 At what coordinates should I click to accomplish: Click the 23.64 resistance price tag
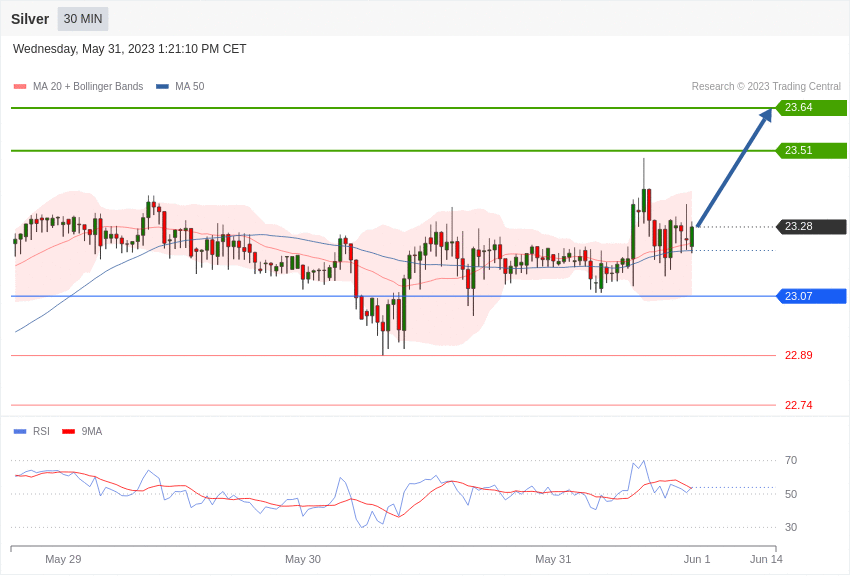point(812,107)
